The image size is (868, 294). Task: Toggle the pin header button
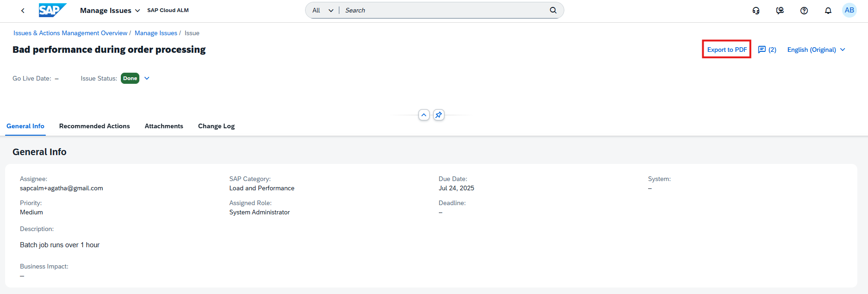439,115
